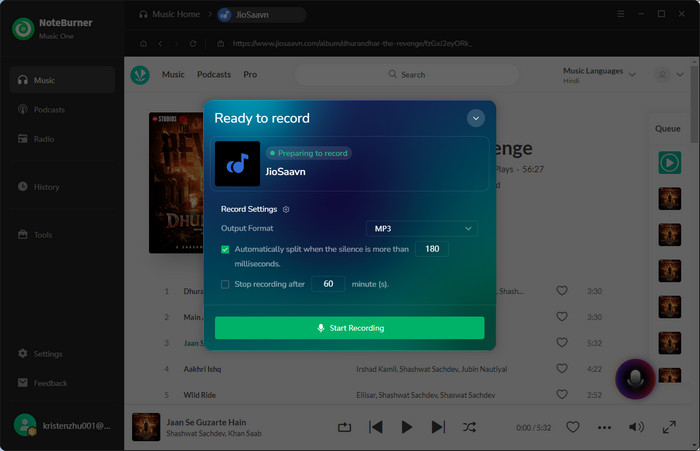
Task: Click song title Jaan Se Guzarte Hain
Action: (x=206, y=422)
